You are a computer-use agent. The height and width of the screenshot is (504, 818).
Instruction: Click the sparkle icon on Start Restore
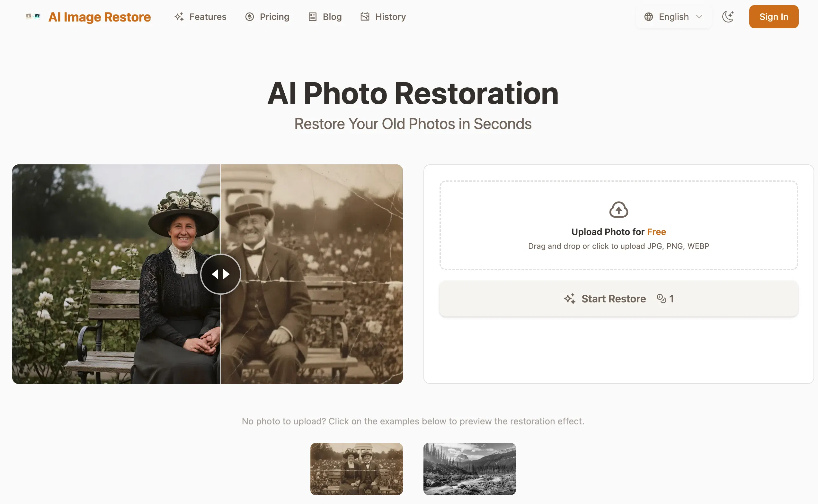[x=570, y=299]
